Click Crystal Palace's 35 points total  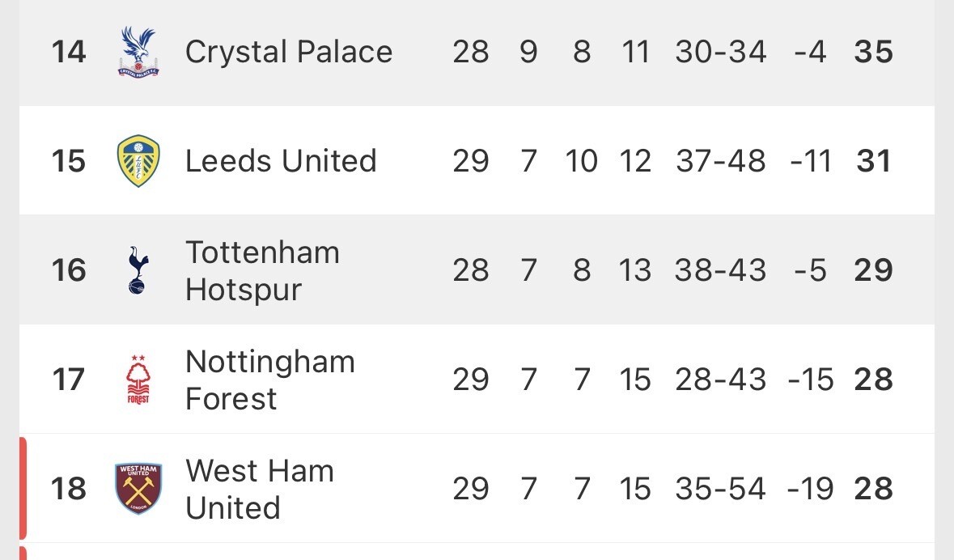click(873, 52)
